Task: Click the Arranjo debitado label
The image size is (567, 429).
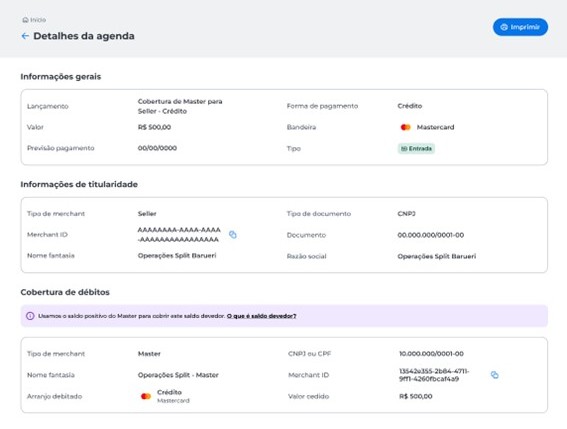Action: click(x=55, y=396)
